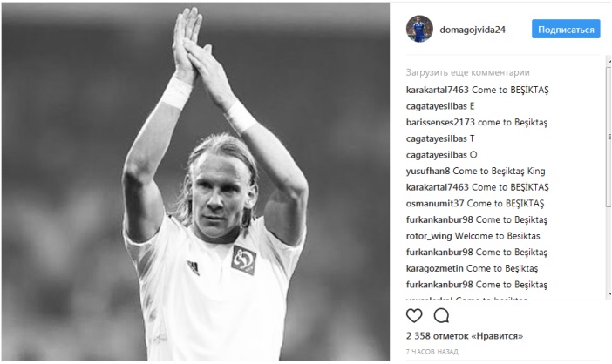Visit first karakartal7463 commenter profile
Viewport: 612px width, 364px height.
tap(437, 90)
